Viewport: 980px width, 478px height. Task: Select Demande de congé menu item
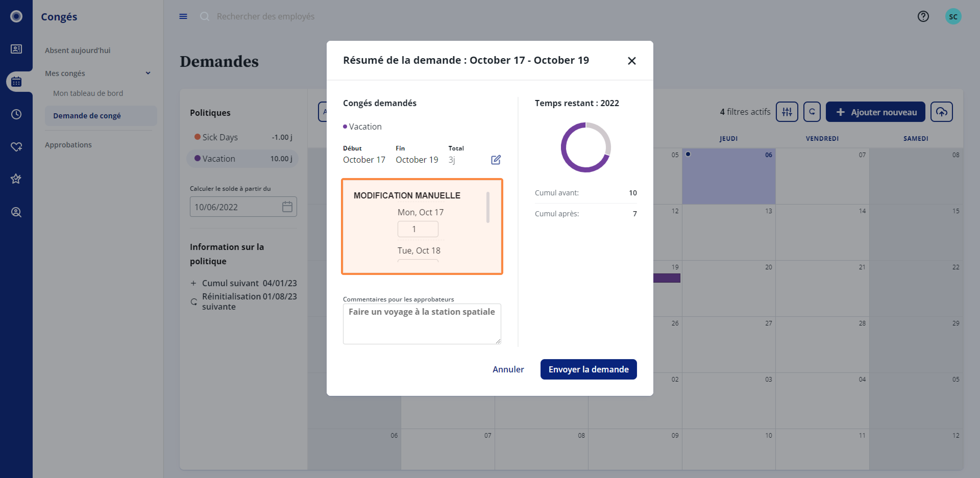[101, 116]
